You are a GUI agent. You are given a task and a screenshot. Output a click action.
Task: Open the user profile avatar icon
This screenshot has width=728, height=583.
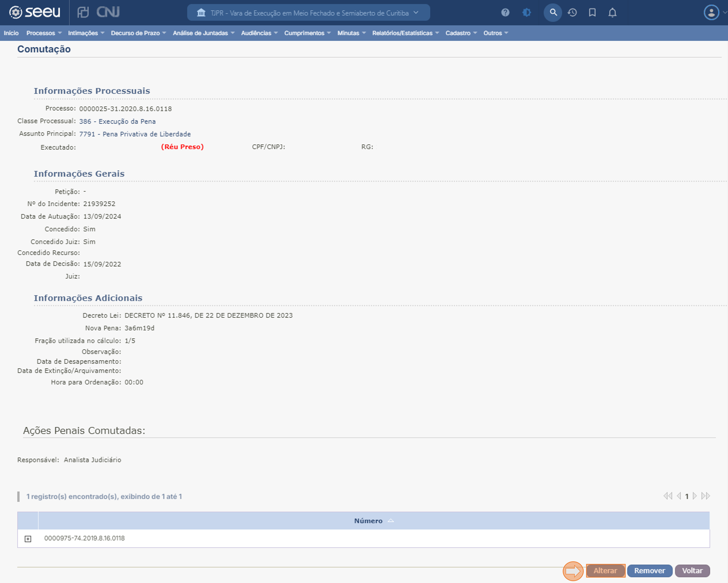click(711, 12)
